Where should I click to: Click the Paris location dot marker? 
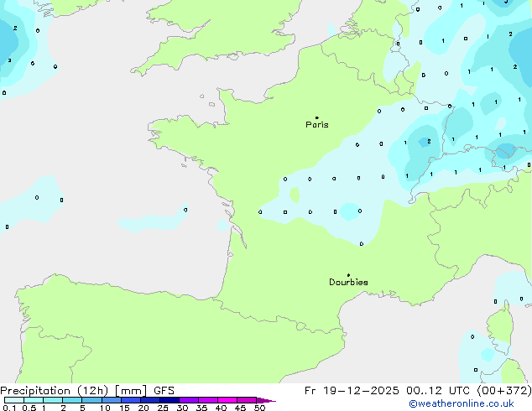pyautogui.click(x=317, y=117)
